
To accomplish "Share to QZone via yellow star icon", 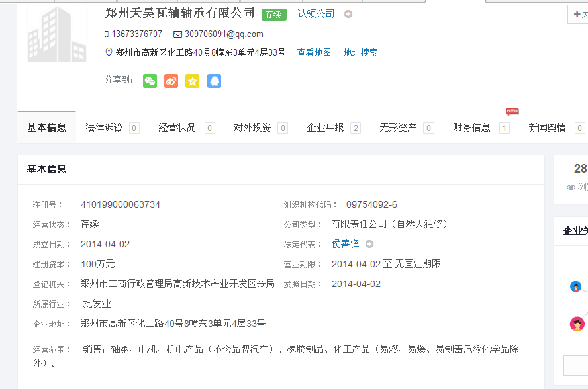I will [x=192, y=81].
